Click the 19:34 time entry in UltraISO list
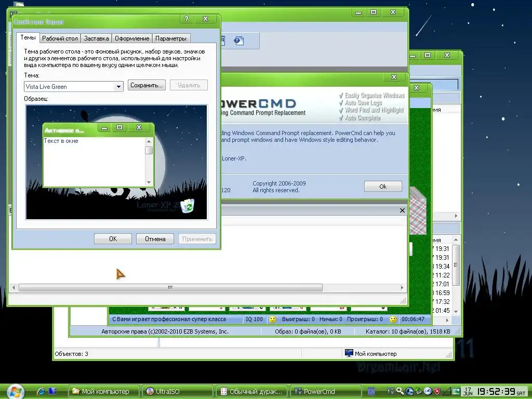The width and height of the screenshot is (532, 399). (x=443, y=267)
